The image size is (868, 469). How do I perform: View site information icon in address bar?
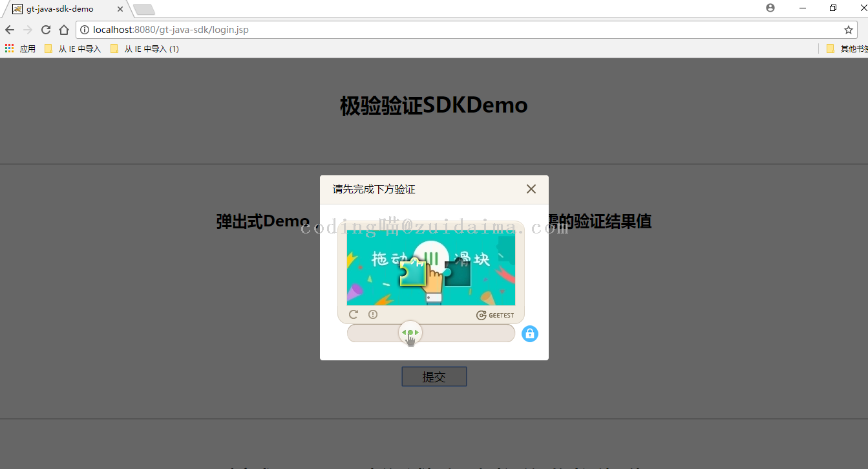[x=85, y=30]
